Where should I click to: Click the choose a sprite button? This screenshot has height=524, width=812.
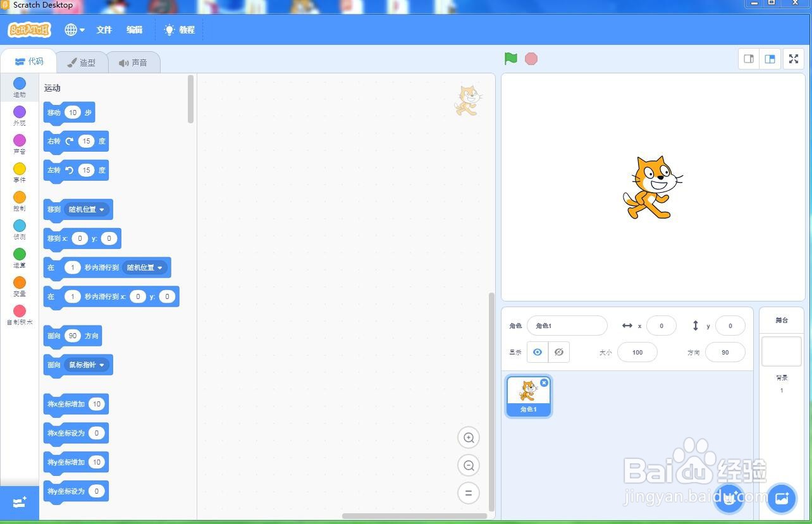[729, 499]
